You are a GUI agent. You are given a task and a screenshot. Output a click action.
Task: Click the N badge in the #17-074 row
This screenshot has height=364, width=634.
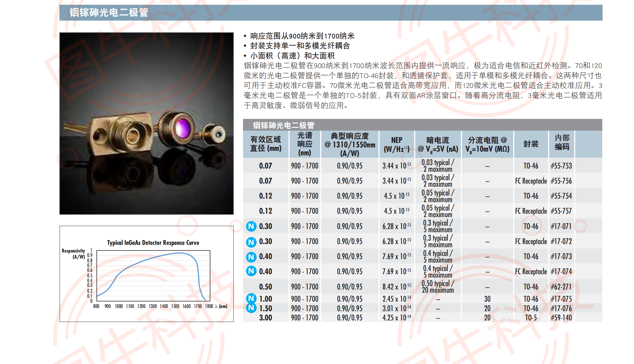pyautogui.click(x=251, y=271)
